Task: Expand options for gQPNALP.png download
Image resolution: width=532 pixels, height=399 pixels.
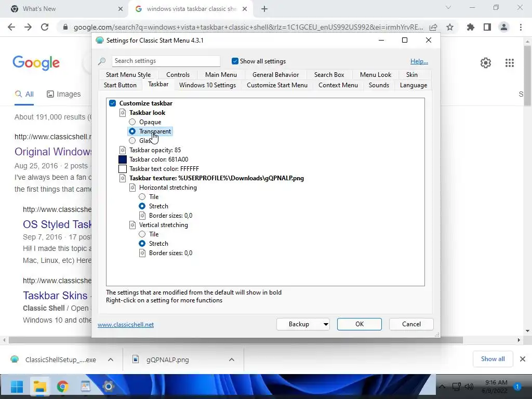Action: (x=232, y=360)
